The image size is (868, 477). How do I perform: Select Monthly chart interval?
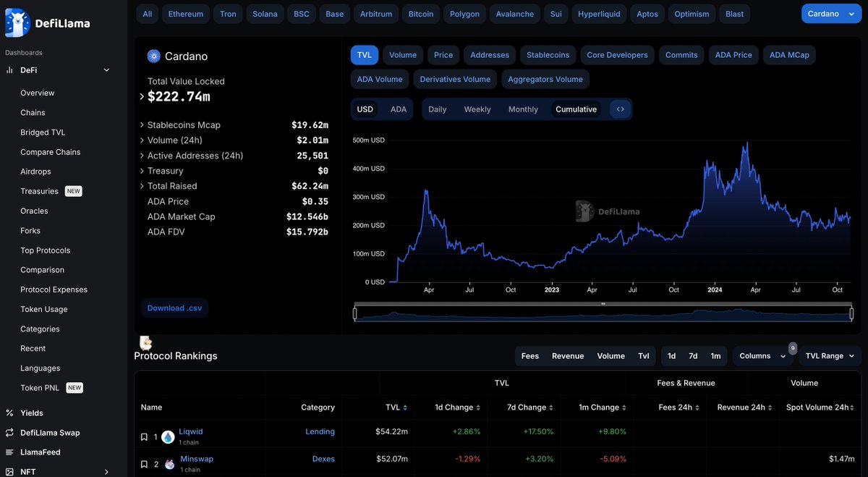[523, 109]
